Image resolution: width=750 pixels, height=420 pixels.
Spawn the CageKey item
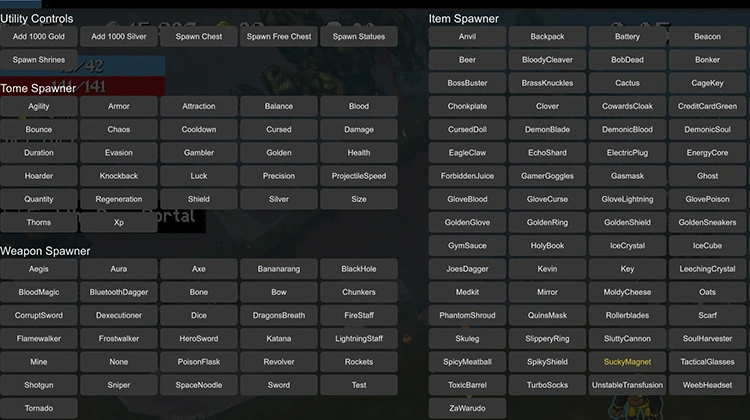(707, 83)
